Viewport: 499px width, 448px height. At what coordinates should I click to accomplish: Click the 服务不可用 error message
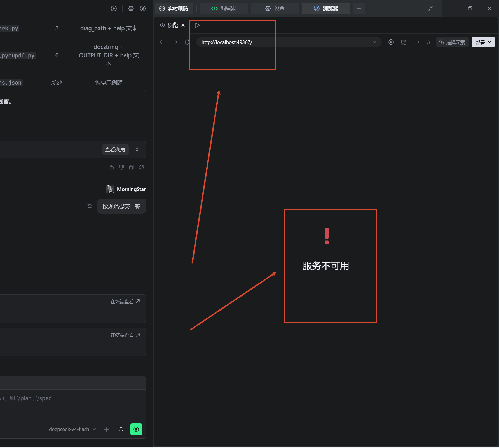tap(326, 266)
